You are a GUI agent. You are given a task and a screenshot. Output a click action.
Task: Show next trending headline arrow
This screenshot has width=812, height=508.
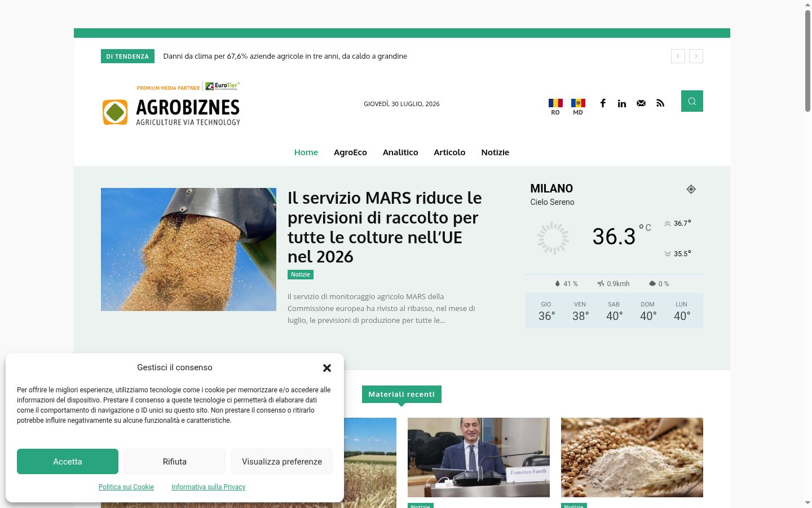[696, 56]
